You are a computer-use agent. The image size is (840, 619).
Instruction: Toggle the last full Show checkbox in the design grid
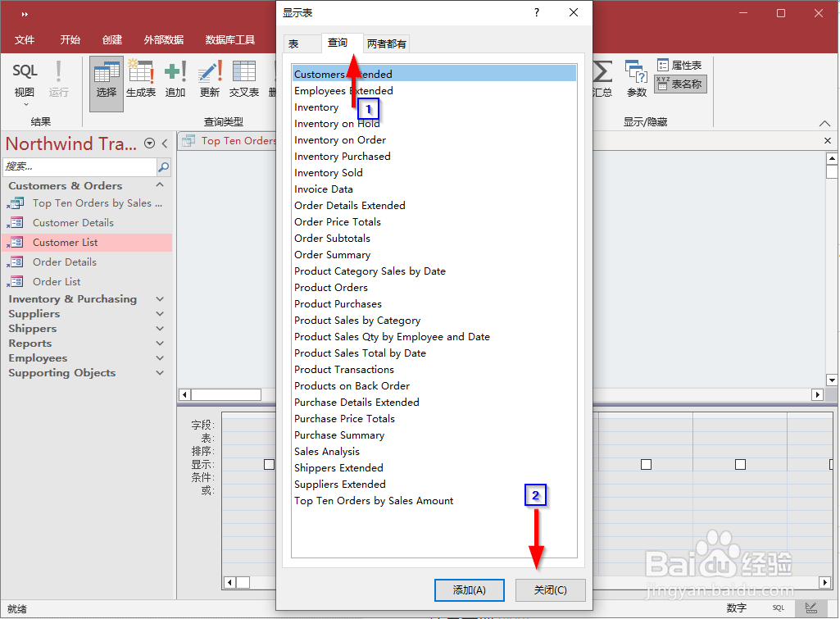coord(740,465)
